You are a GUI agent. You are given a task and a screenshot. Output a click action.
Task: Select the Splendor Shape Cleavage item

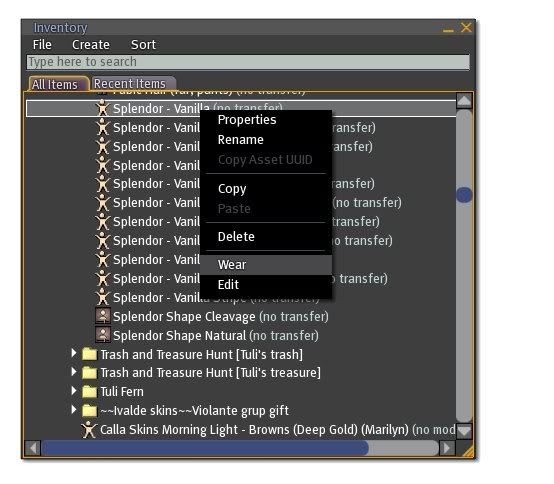tap(220, 317)
